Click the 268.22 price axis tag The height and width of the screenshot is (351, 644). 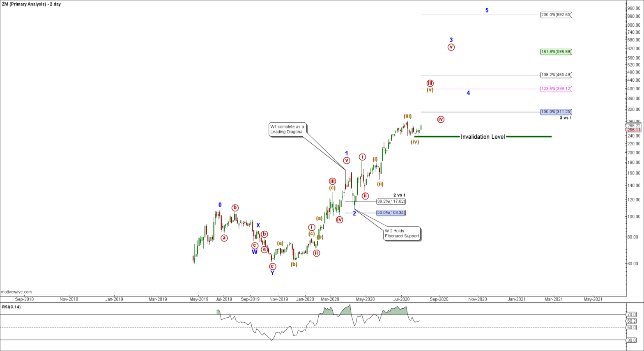[x=634, y=126]
